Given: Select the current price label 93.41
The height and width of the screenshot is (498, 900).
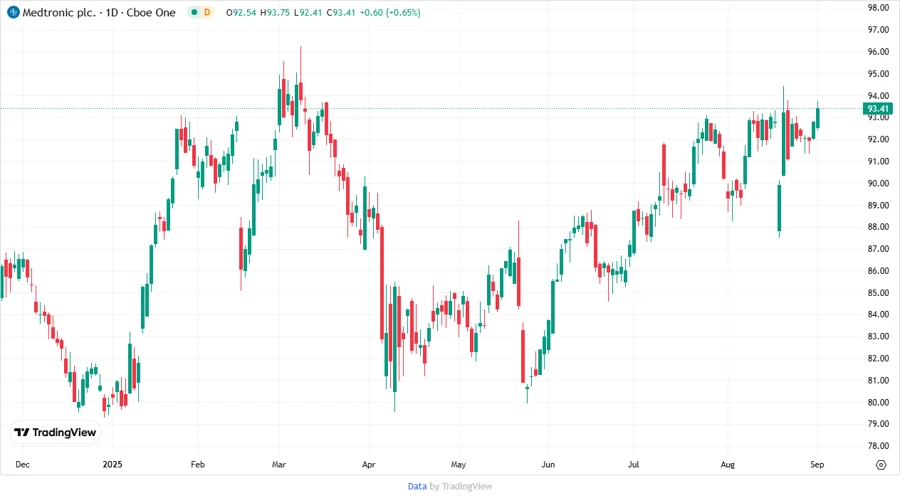Looking at the screenshot, I should click(878, 108).
